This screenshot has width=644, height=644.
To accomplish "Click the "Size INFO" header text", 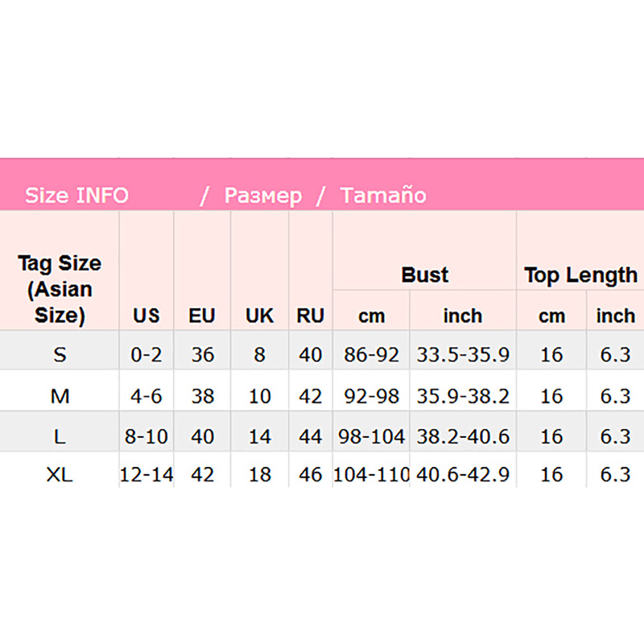I will point(76,196).
